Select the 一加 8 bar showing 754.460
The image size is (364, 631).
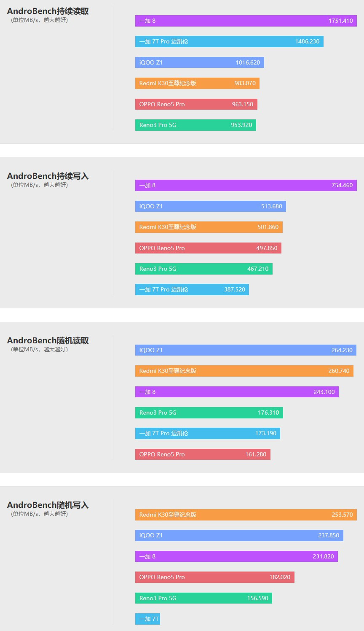pyautogui.click(x=246, y=185)
